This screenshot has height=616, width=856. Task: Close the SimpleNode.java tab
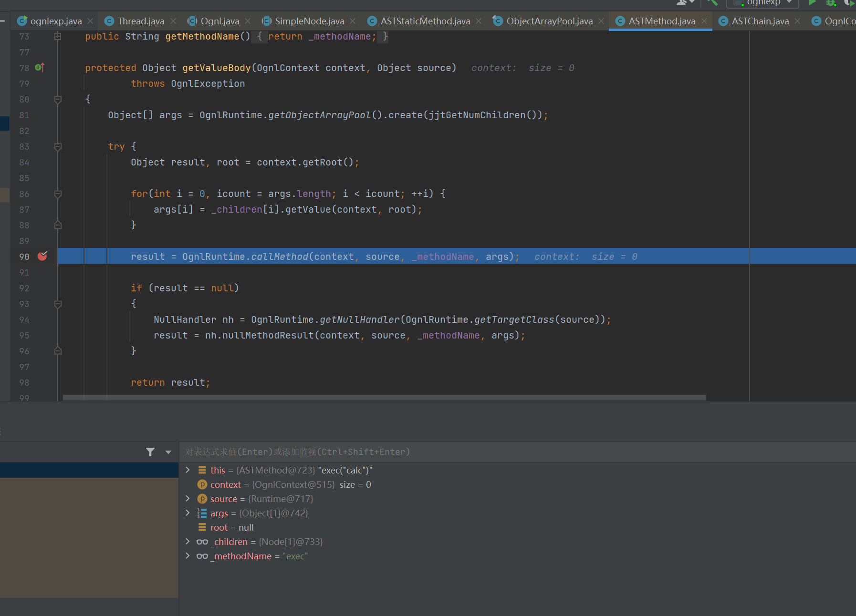(353, 21)
